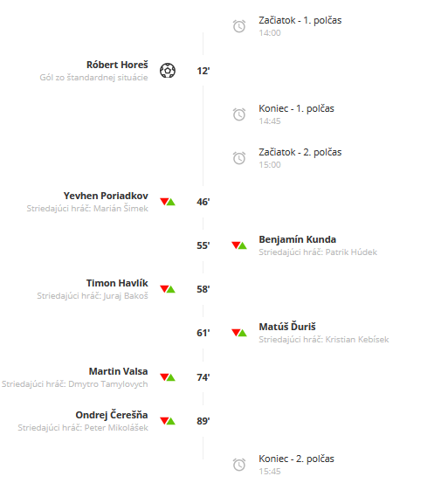
Task: Click the clock icon beside Začiatok 2. polčas
Action: click(x=239, y=158)
